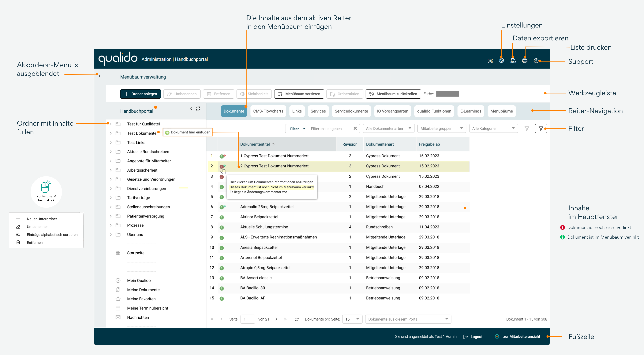
Task: Switch to Links tab
Action: pos(297,111)
